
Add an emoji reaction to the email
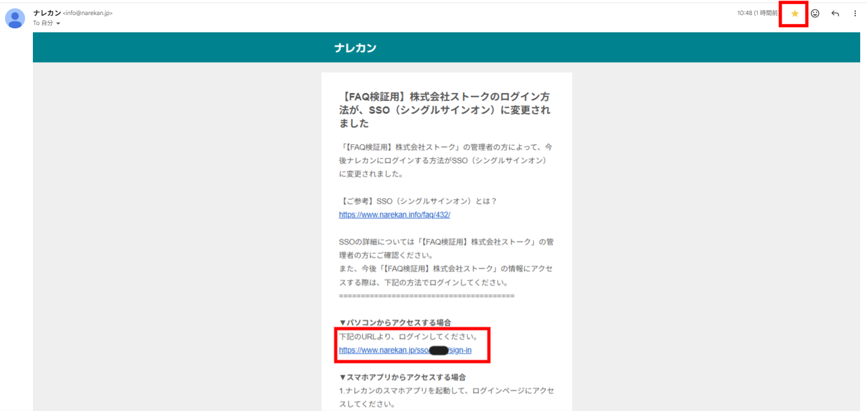(x=815, y=13)
